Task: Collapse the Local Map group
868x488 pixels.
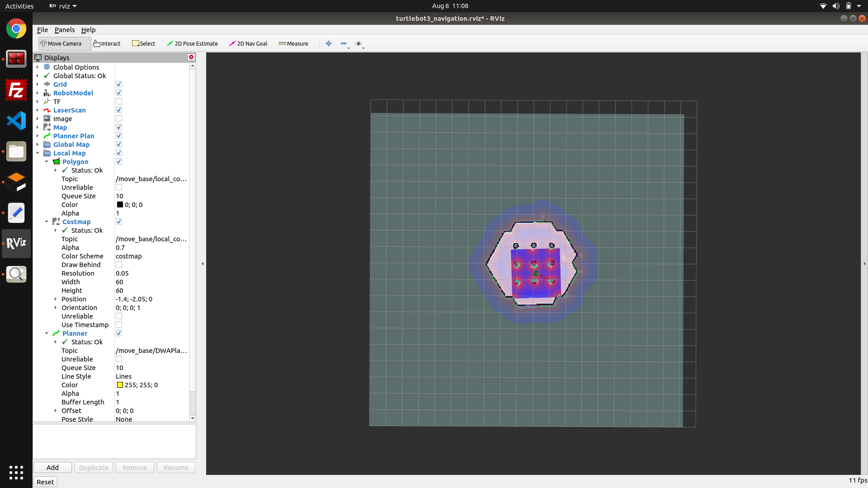Action: [38, 153]
